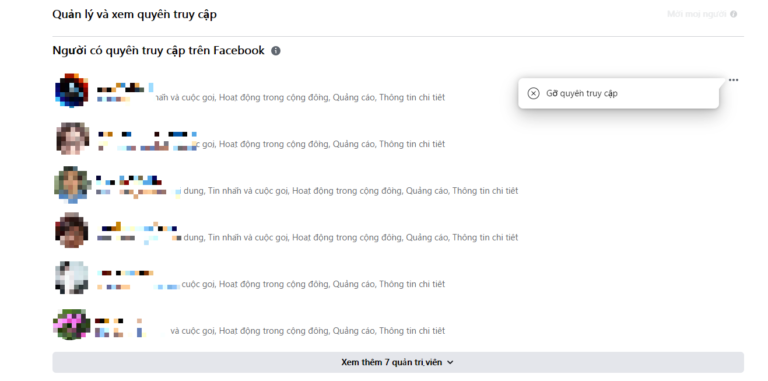Open the dark blue and red avatar
768x381 pixels.
72,90
